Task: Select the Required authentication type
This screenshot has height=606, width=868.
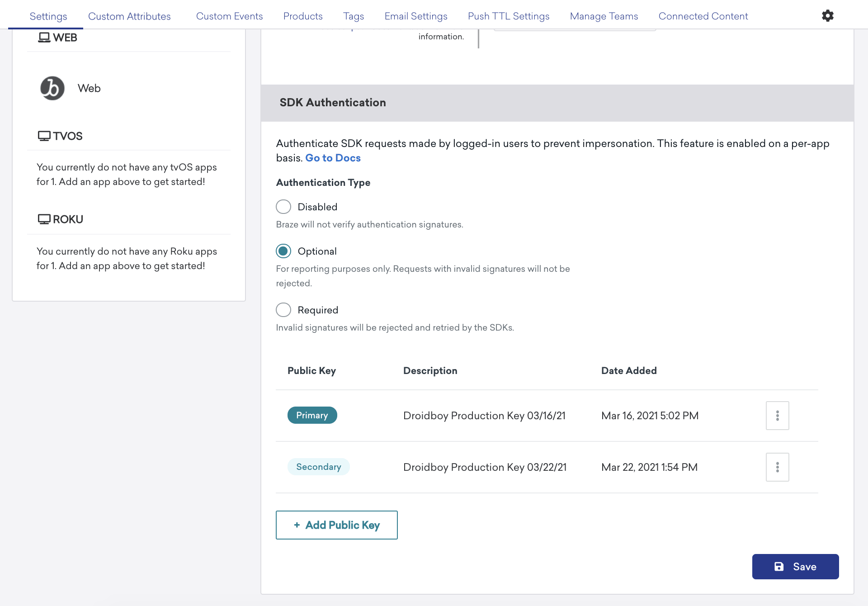Action: point(283,310)
